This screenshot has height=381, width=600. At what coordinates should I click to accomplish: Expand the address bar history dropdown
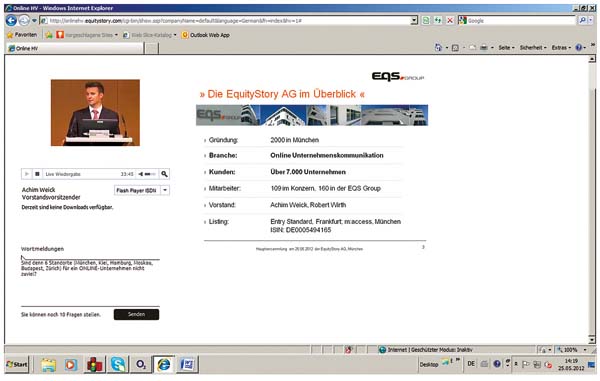point(414,20)
